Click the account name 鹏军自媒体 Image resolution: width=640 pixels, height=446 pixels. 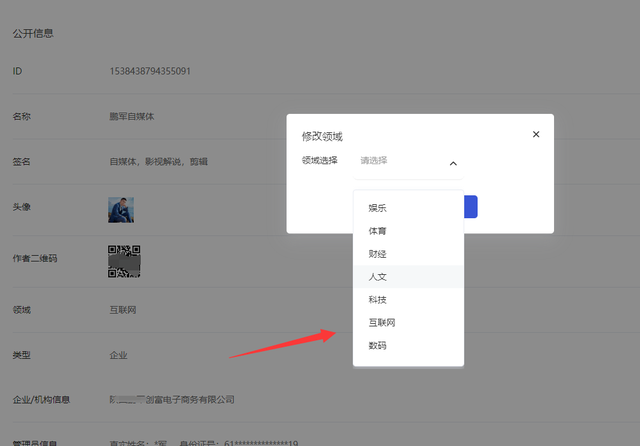(132, 116)
